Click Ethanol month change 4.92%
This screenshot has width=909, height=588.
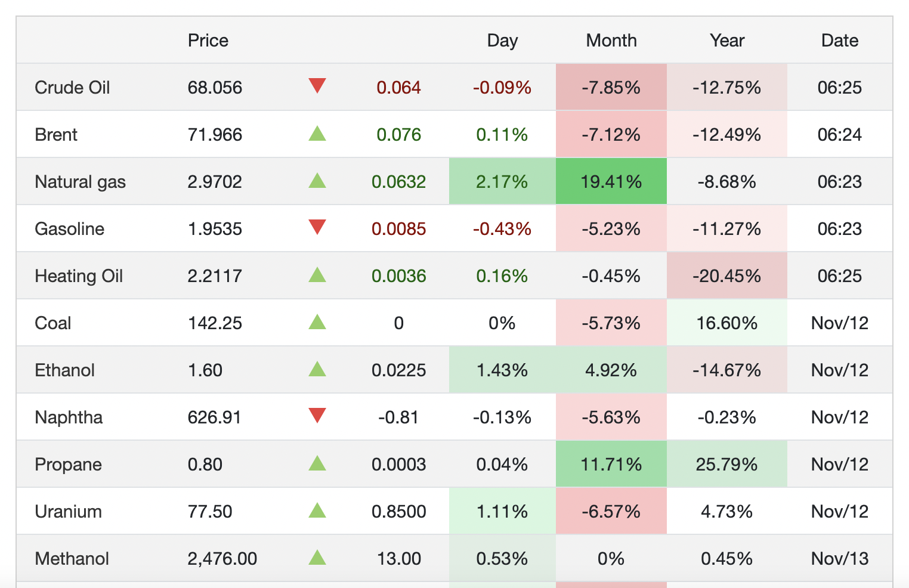(x=611, y=370)
